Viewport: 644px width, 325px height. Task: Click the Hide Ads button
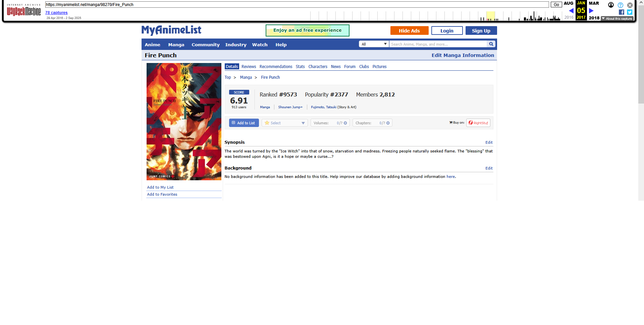(409, 30)
